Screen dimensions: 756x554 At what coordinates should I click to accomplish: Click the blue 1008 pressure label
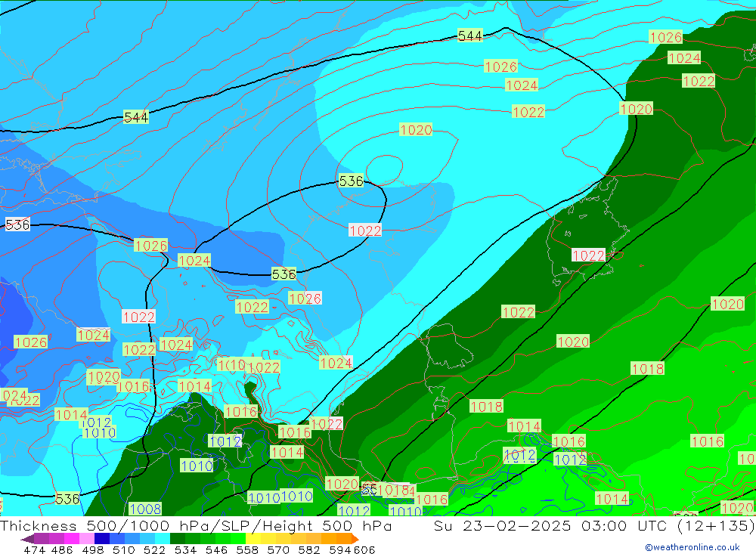tap(145, 509)
